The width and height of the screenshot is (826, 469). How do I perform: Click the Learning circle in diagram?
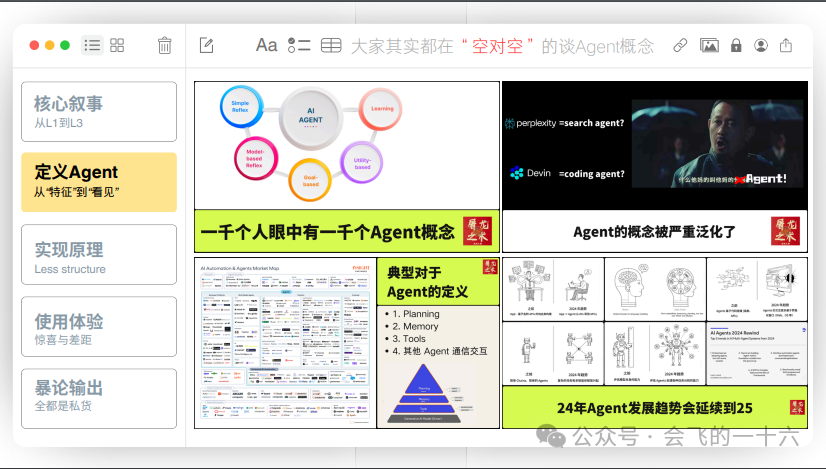coord(381,109)
